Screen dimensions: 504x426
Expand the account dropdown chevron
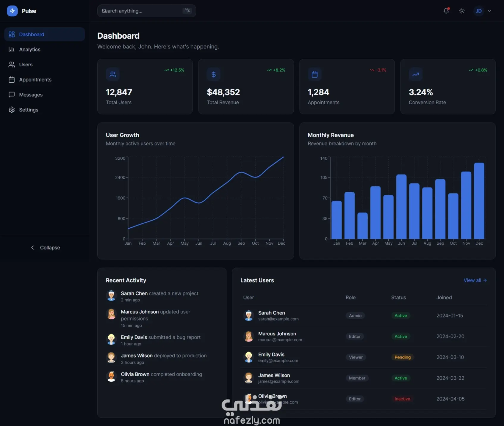click(x=489, y=11)
